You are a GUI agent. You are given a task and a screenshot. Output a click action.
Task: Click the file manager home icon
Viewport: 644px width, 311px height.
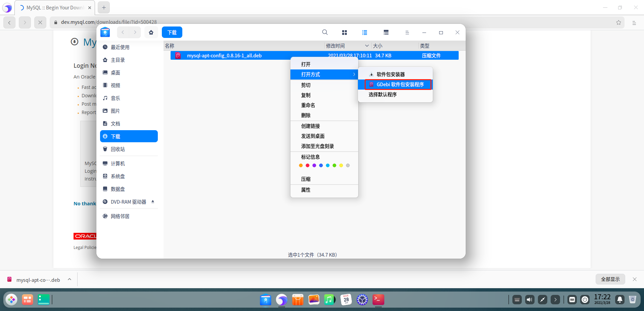[151, 32]
